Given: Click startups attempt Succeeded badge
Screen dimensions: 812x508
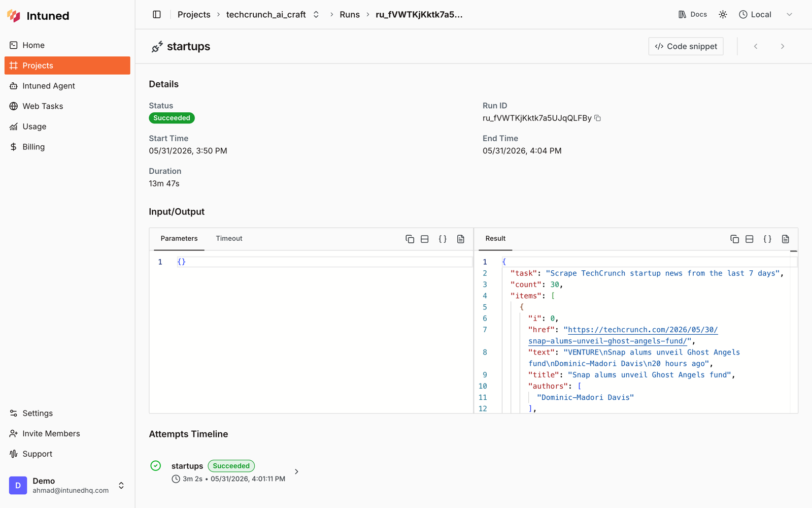Looking at the screenshot, I should click(231, 466).
